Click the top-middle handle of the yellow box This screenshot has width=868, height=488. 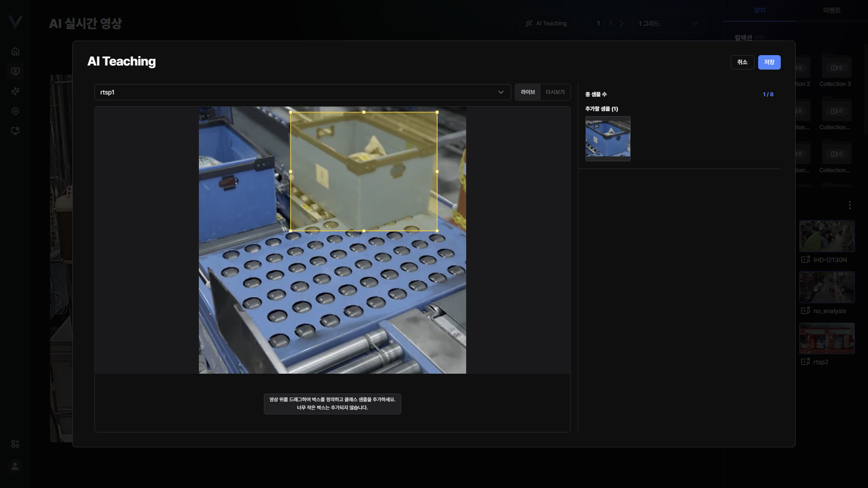pos(364,112)
